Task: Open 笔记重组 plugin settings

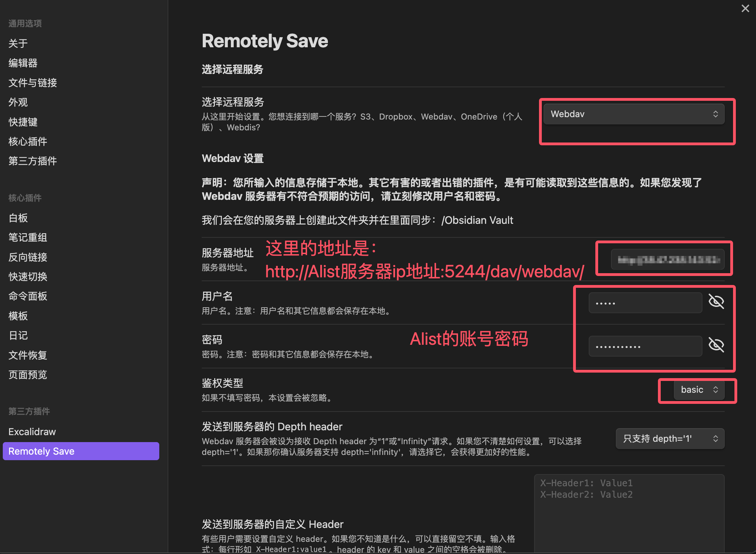Action: click(x=81, y=237)
